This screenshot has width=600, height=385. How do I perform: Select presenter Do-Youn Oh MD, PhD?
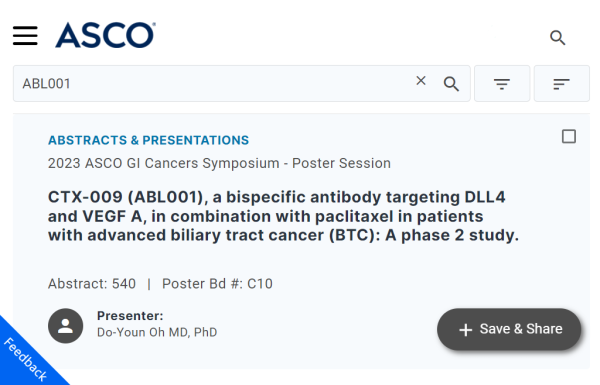pos(157,332)
